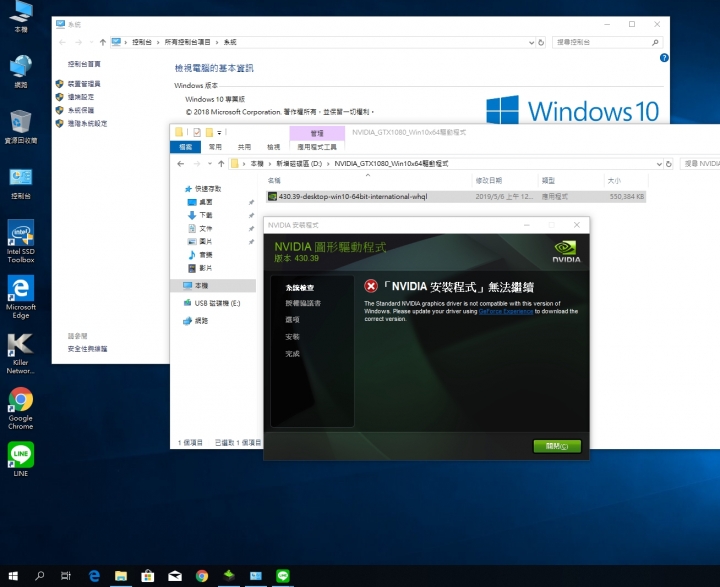The image size is (720, 587).
Task: Click the Close button in NVIDIA installer
Action: (557, 446)
